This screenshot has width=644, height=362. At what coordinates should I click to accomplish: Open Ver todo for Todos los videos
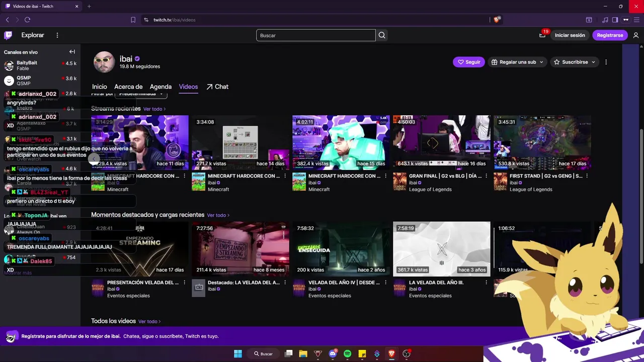click(x=149, y=321)
